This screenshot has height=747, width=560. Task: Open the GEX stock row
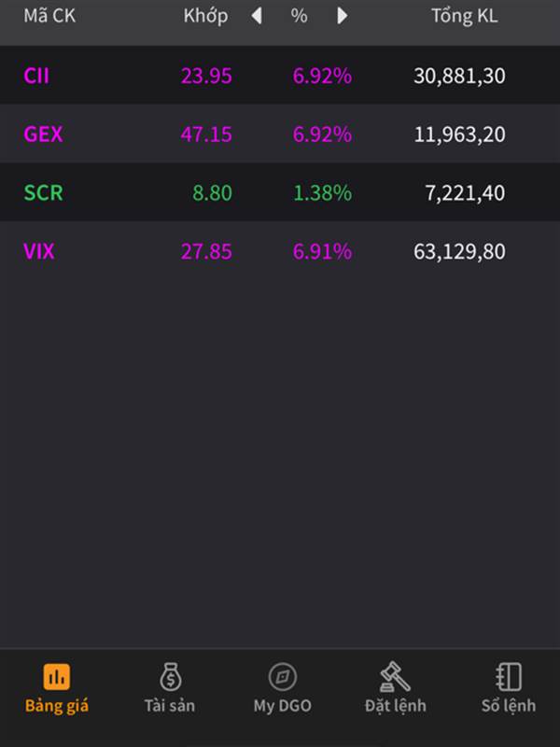pos(280,134)
